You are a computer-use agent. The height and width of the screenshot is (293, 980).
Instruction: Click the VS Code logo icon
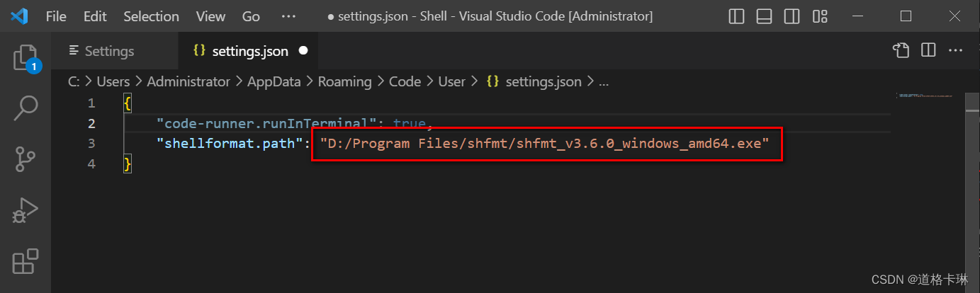tap(19, 16)
